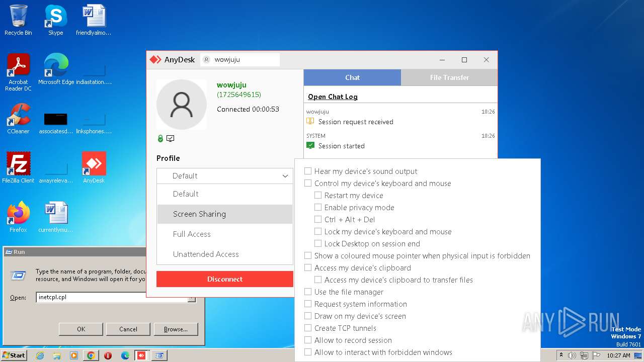The width and height of the screenshot is (644, 362).
Task: Click the red Disconnect button
Action: point(225,279)
